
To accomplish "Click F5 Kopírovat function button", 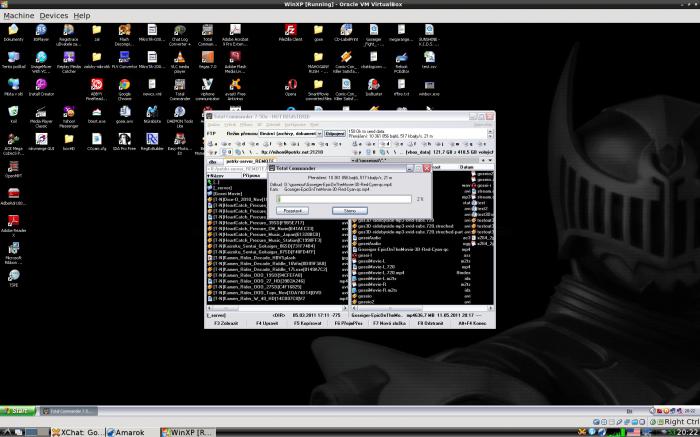I will tap(308, 323).
